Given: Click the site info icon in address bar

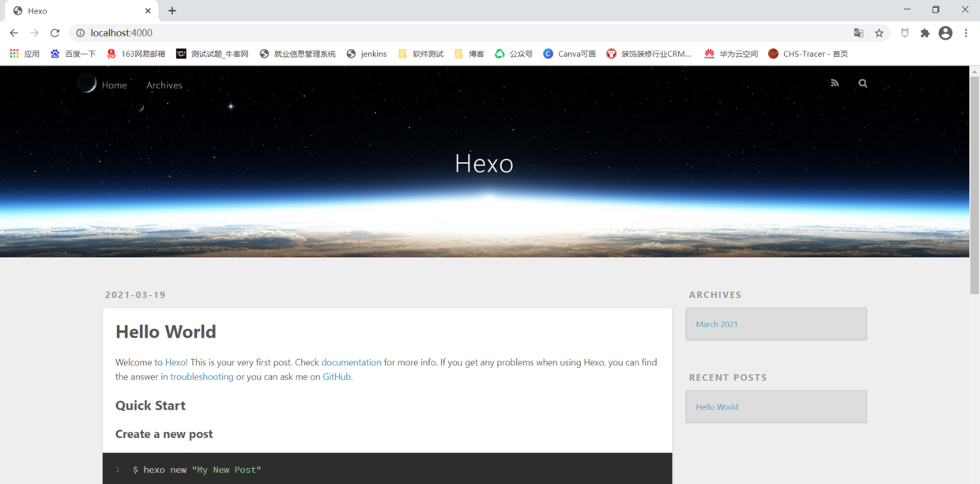Looking at the screenshot, I should (80, 33).
